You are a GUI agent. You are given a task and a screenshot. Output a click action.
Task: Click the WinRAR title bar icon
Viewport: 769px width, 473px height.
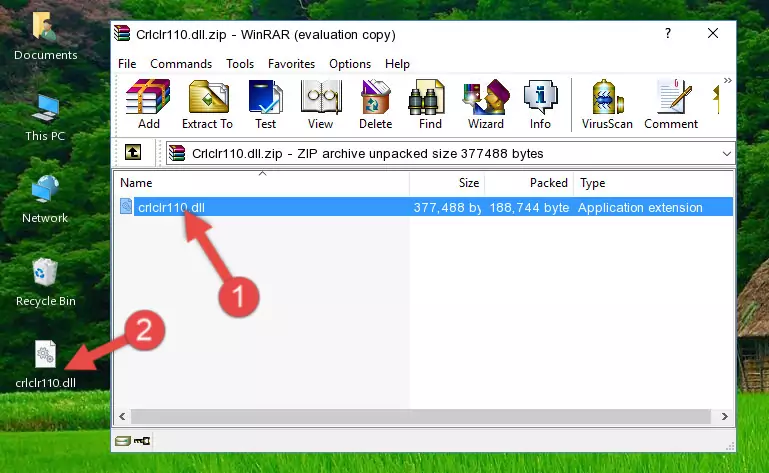tap(122, 33)
